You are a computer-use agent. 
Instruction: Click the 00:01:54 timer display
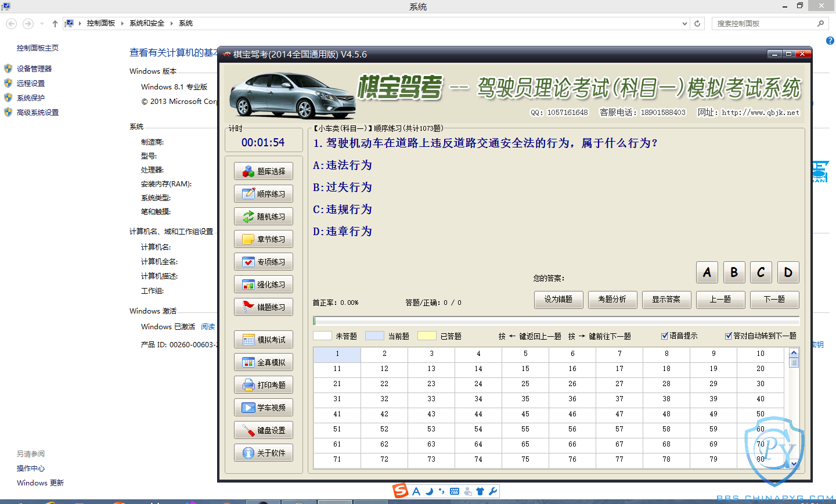263,143
